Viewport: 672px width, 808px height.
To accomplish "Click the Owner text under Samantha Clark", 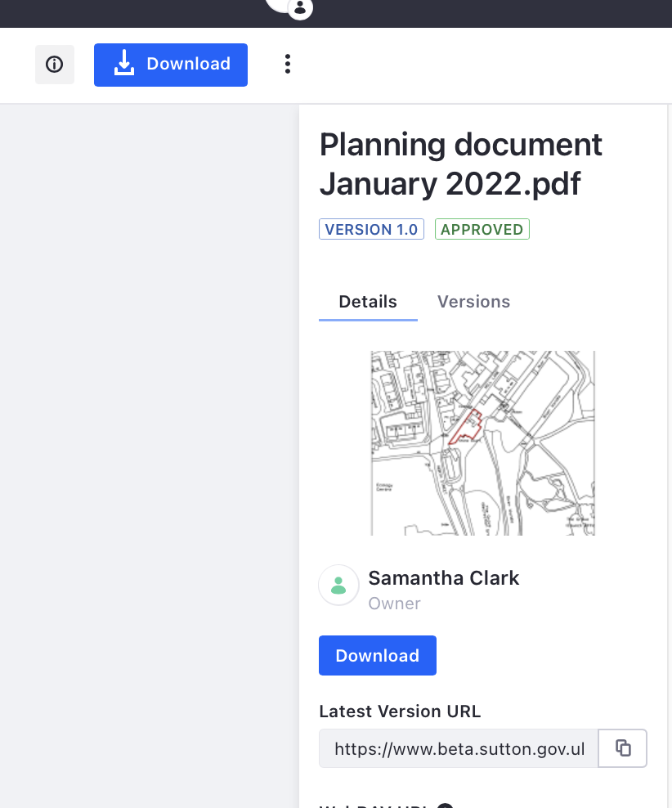I will (394, 604).
